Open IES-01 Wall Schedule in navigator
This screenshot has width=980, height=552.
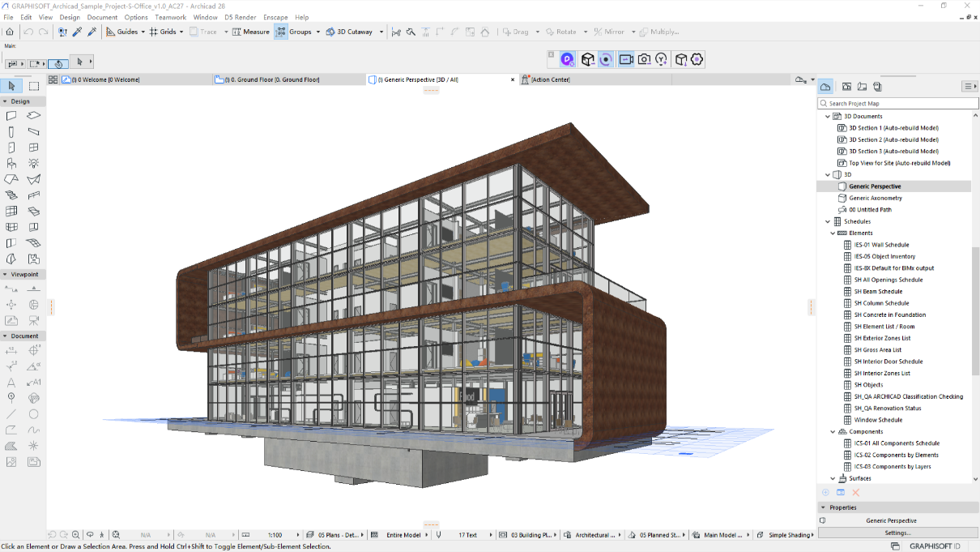point(881,245)
